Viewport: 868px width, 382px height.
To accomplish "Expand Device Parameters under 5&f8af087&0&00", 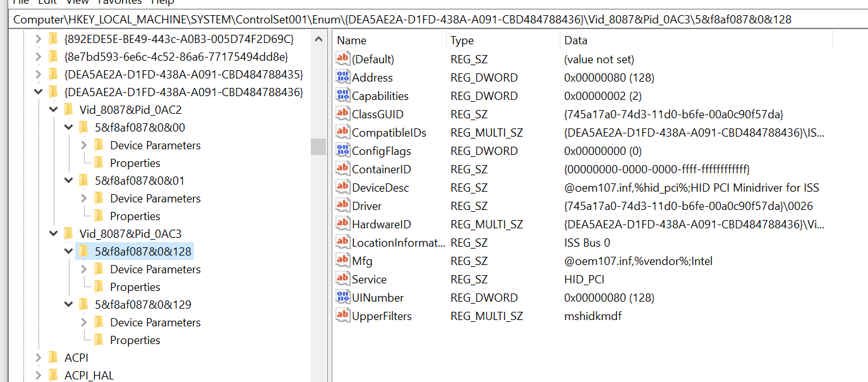I will coord(83,145).
